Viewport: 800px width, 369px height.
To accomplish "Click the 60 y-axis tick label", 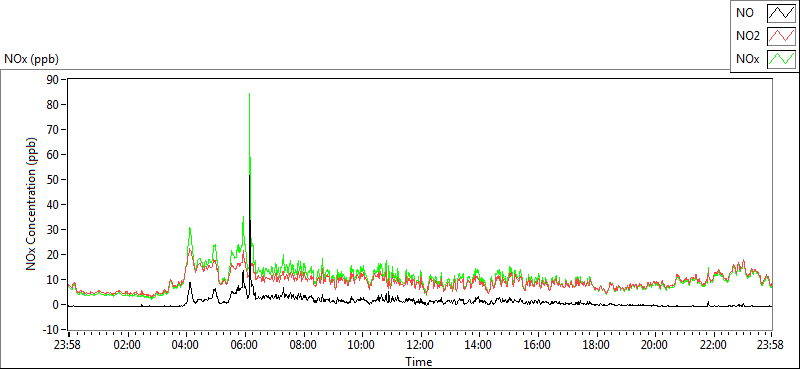I will click(53, 155).
